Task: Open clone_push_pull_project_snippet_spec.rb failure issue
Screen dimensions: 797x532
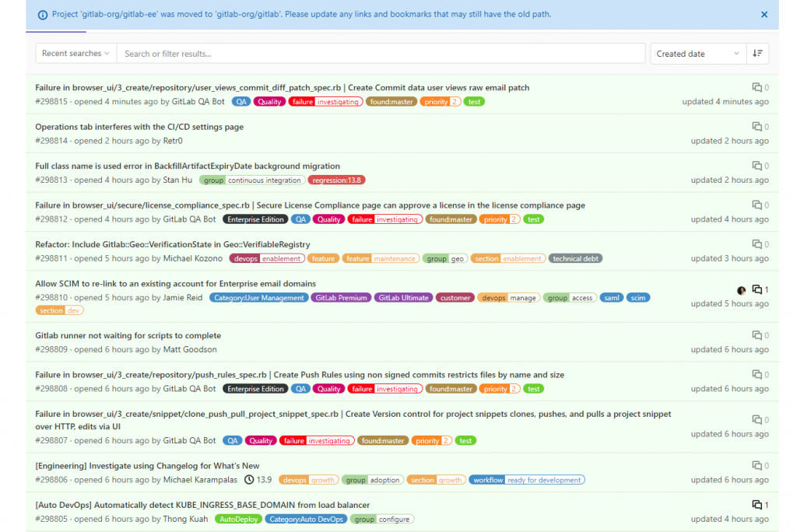Action: pos(353,420)
